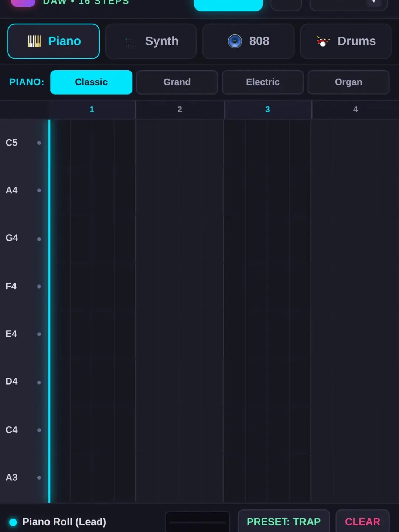
Task: Select beat marker 4 in the ruler
Action: (355, 109)
